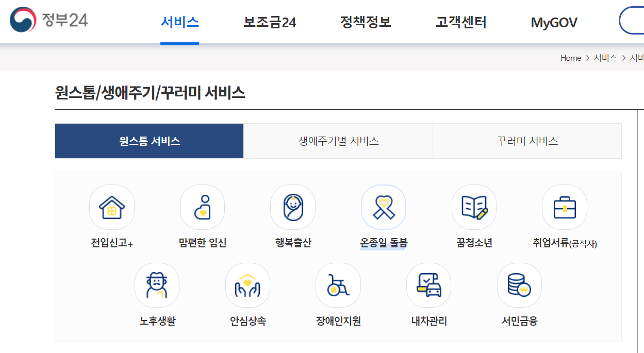This screenshot has width=644, height=353.
Task: Open the 보조금24 menu
Action: point(269,22)
